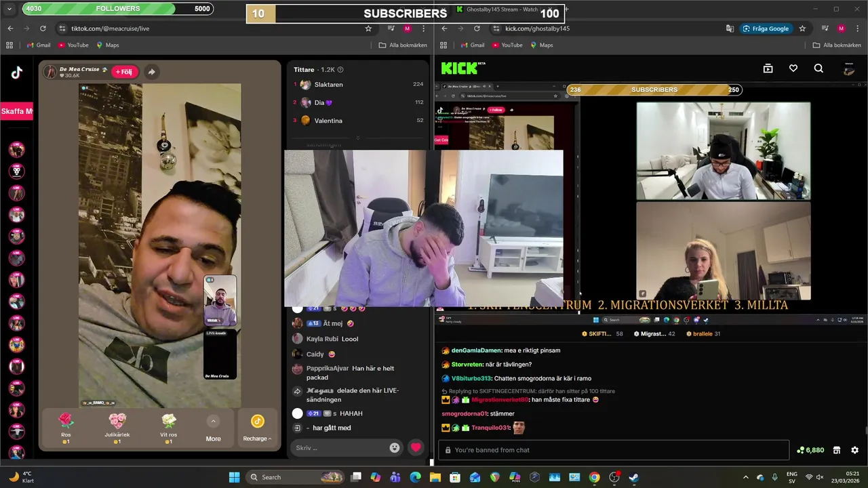Tap the red heart like button
This screenshot has width=868, height=488.
click(x=416, y=447)
